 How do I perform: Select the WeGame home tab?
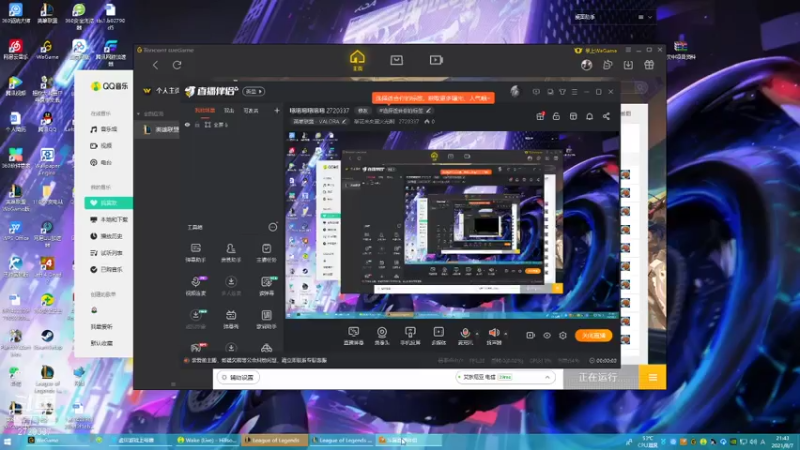point(357,60)
